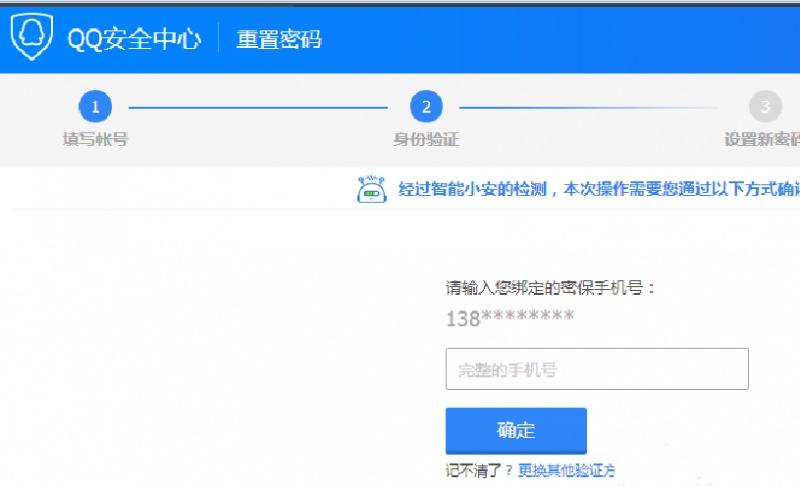Open the 更换其他验证方式 link

click(566, 470)
